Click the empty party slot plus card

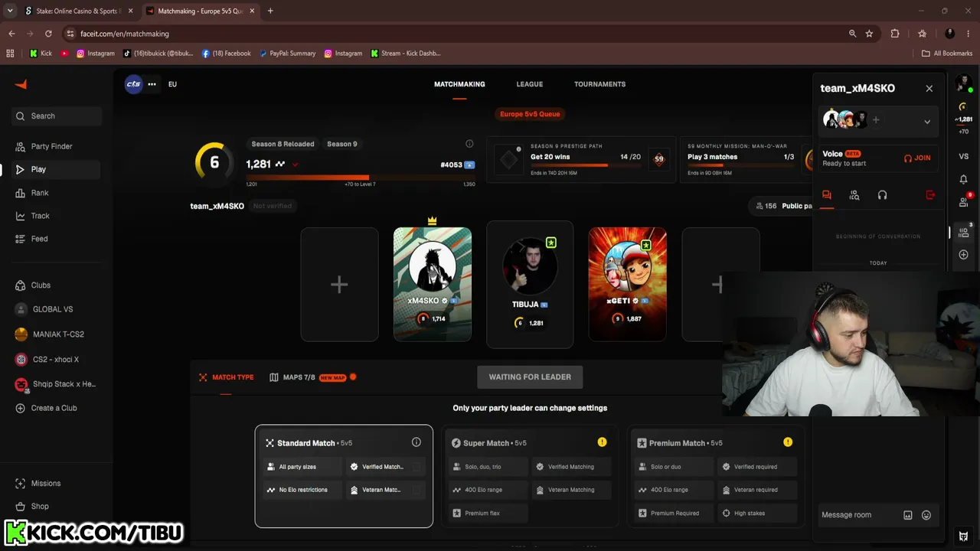coord(339,285)
